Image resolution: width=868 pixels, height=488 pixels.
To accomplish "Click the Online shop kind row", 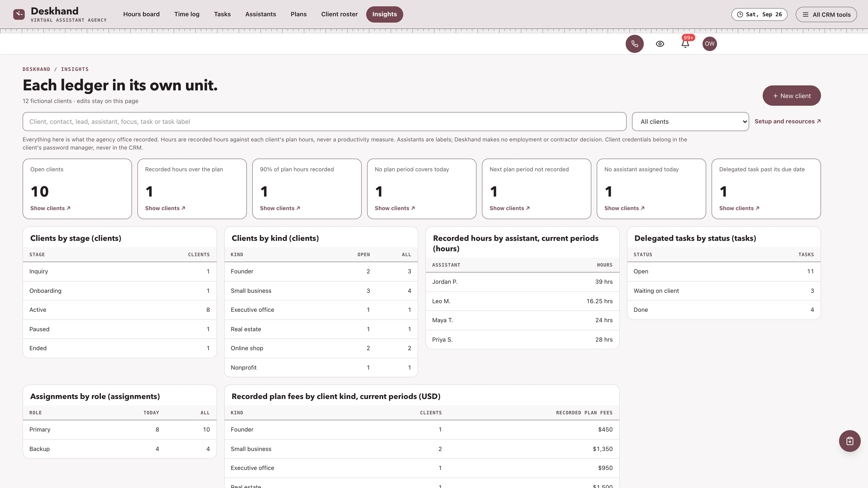I will click(x=321, y=348).
